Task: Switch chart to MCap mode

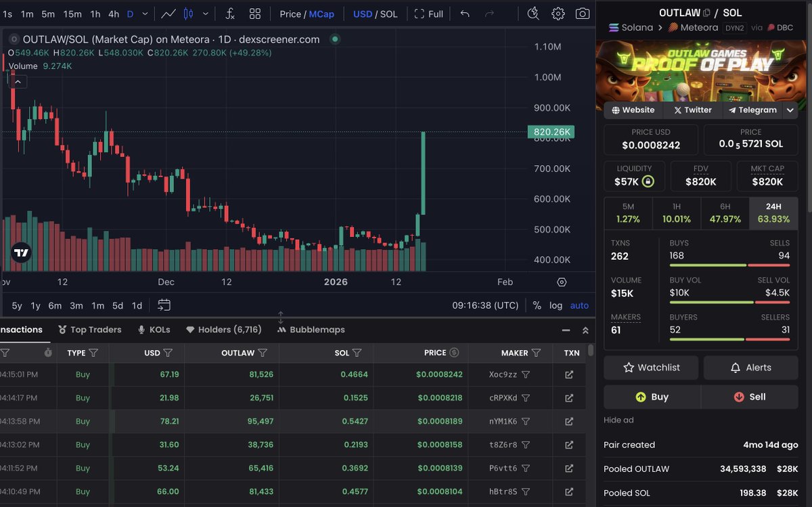Action: 321,14
